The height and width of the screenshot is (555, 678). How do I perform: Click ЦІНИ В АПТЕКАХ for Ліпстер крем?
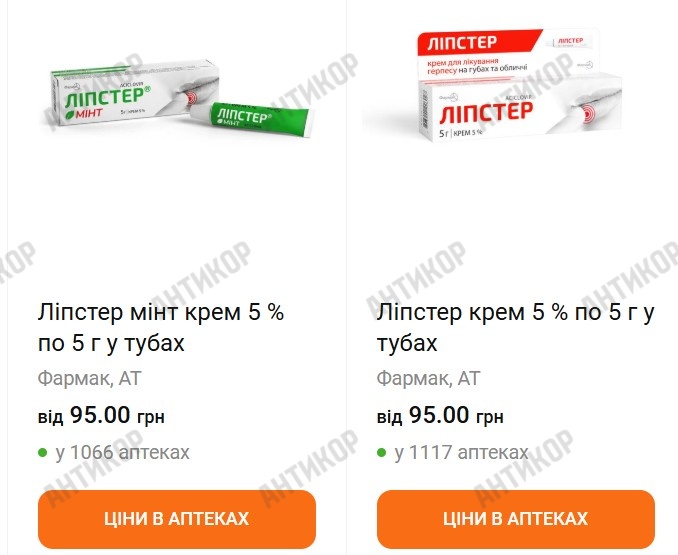(x=516, y=519)
